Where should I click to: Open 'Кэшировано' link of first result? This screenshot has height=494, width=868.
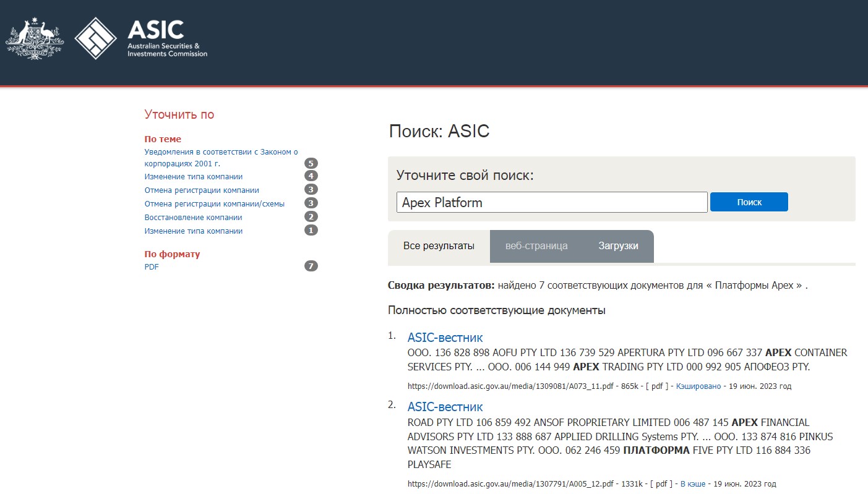click(x=698, y=386)
